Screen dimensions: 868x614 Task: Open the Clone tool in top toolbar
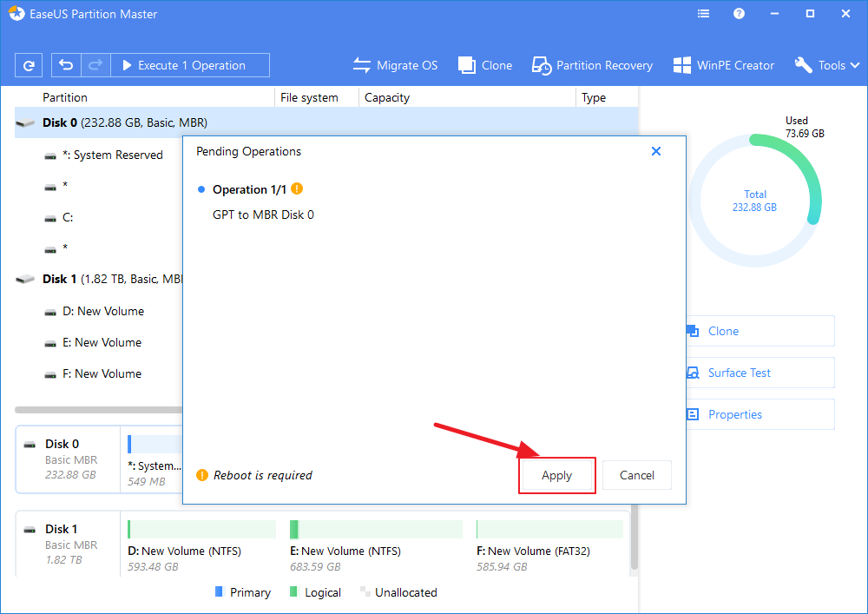click(485, 65)
